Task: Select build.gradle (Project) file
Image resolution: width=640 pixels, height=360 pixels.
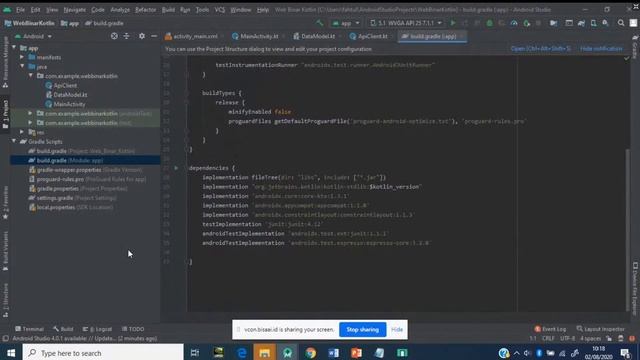Action: click(x=82, y=151)
